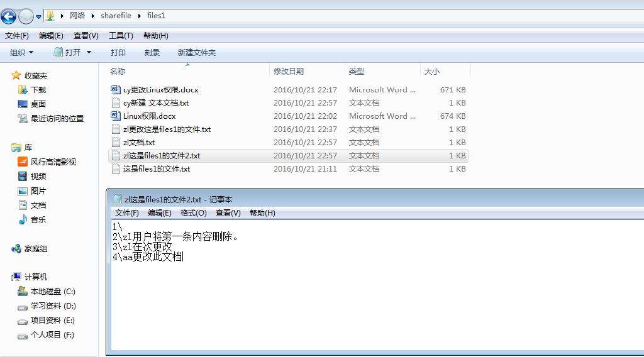Click the 674 KB size cell

453,116
